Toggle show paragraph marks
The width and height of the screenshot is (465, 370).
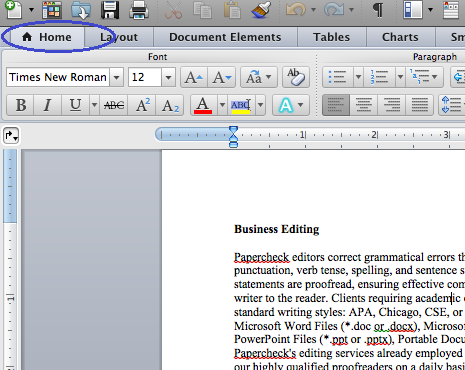pyautogui.click(x=378, y=9)
